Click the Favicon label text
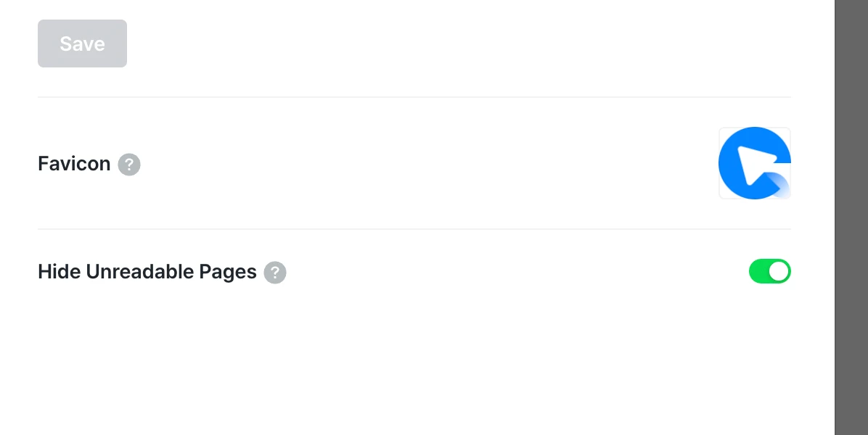The image size is (868, 435). coord(74,164)
